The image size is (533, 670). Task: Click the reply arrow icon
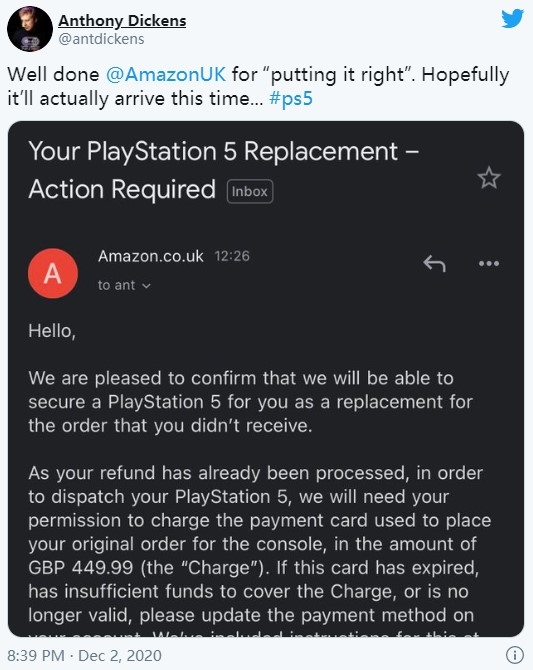[x=434, y=264]
